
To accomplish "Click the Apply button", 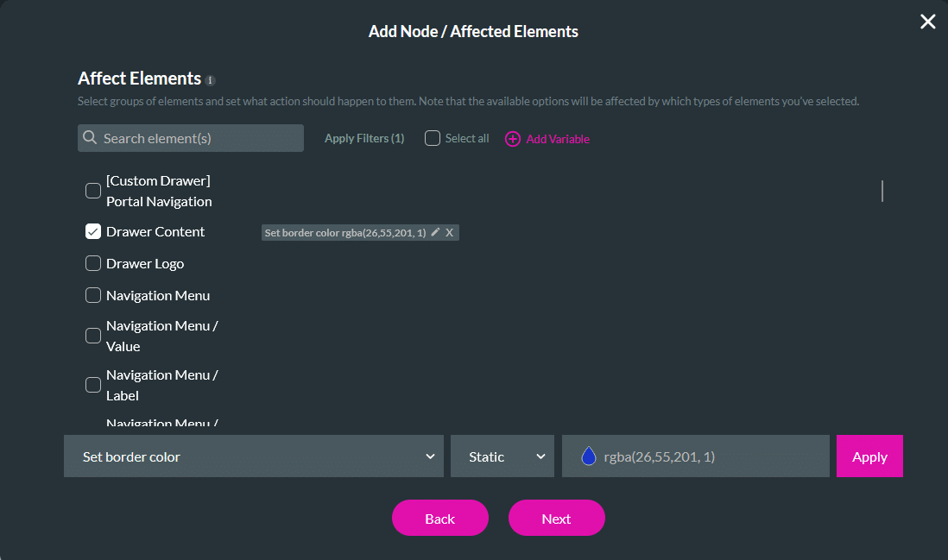I will point(869,456).
